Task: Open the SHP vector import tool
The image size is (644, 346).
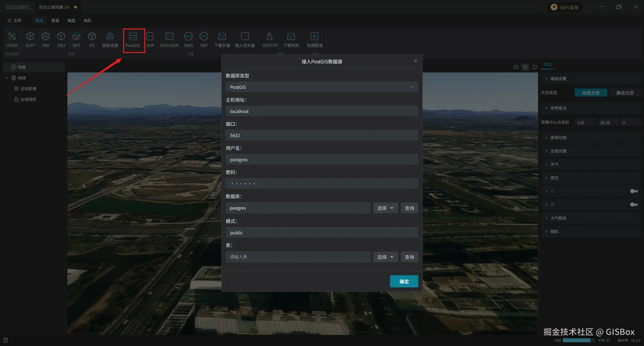Action: [150, 40]
